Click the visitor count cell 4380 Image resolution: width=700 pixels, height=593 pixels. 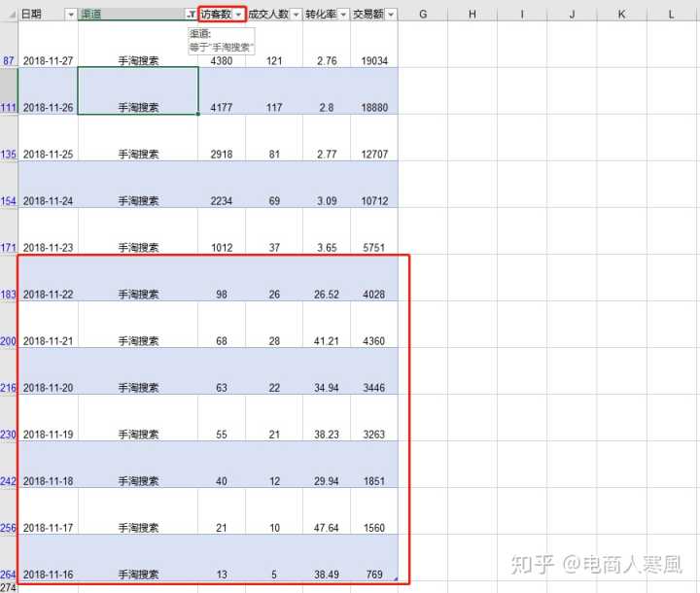point(222,60)
